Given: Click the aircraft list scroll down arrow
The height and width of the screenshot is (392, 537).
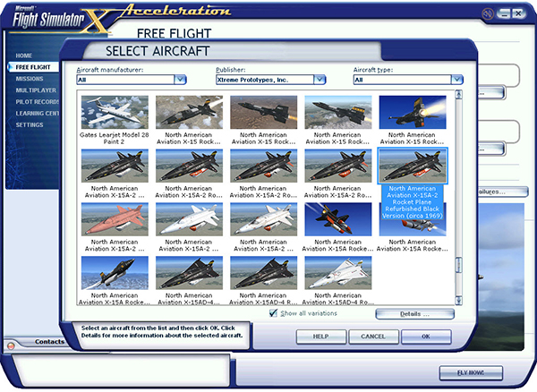Looking at the screenshot, I should [458, 301].
